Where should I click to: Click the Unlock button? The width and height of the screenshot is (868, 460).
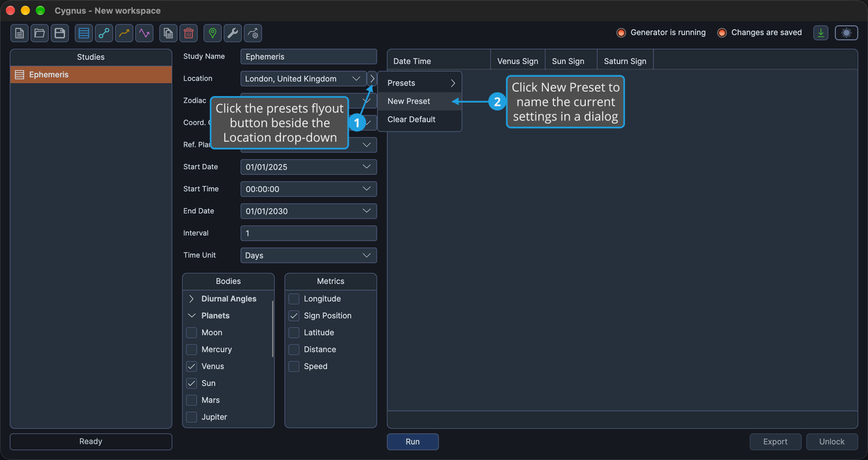coord(832,442)
